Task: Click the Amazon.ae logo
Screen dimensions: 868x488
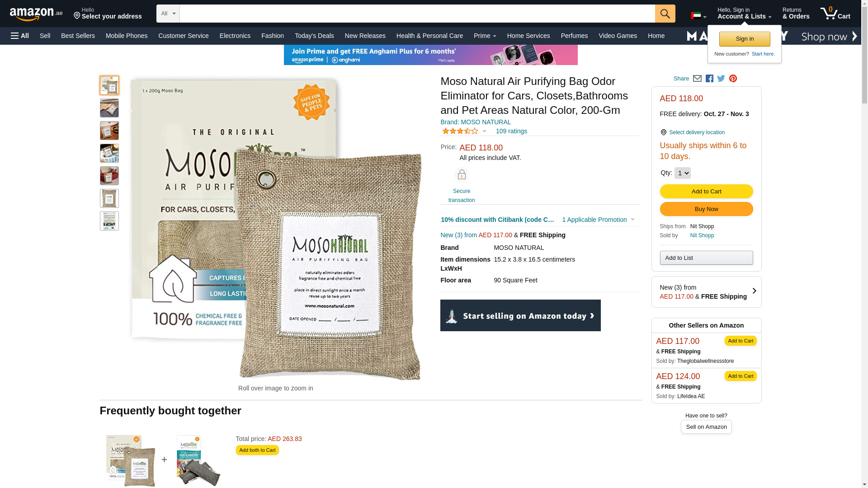Action: coord(36,14)
